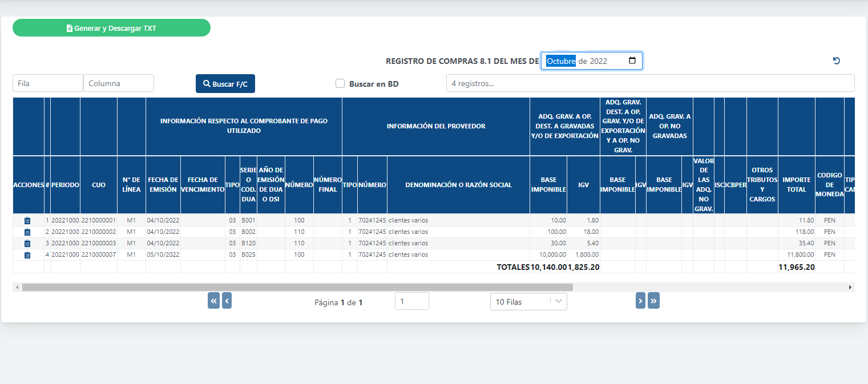Viewport: 868px width, 384px height.
Task: Go to the next page
Action: tap(640, 301)
